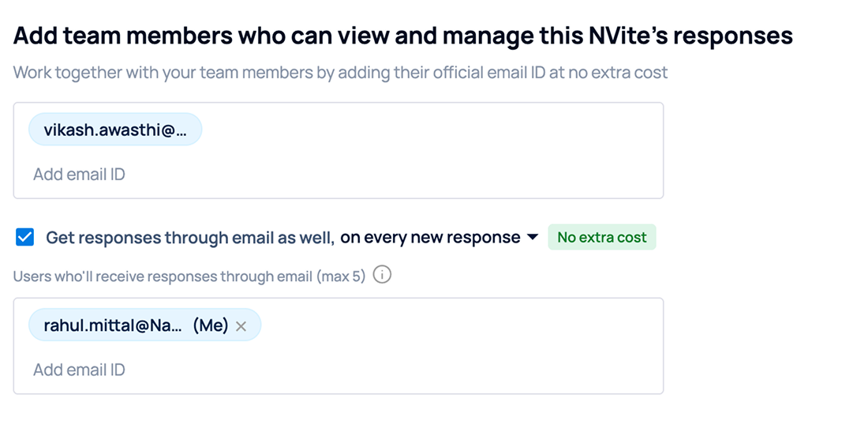Select the vikash.awasthi email chip
Image resolution: width=868 pixels, height=421 pixels.
[x=115, y=130]
